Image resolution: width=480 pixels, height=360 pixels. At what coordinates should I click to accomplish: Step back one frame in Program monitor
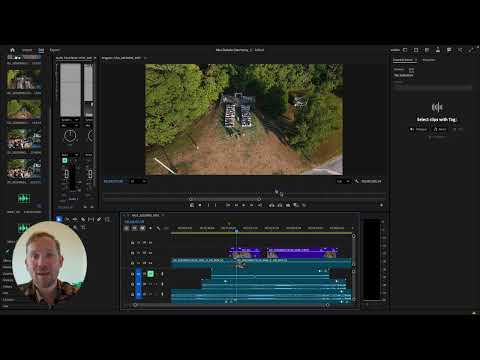236,205
